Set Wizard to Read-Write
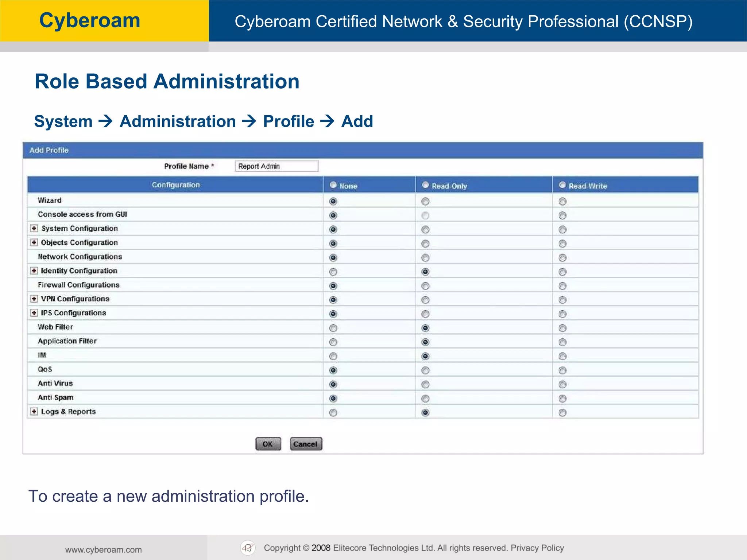Image resolution: width=747 pixels, height=560 pixels. (562, 201)
